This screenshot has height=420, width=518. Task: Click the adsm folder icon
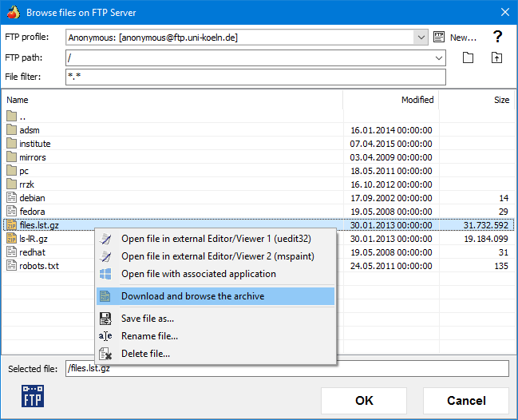[x=11, y=130]
